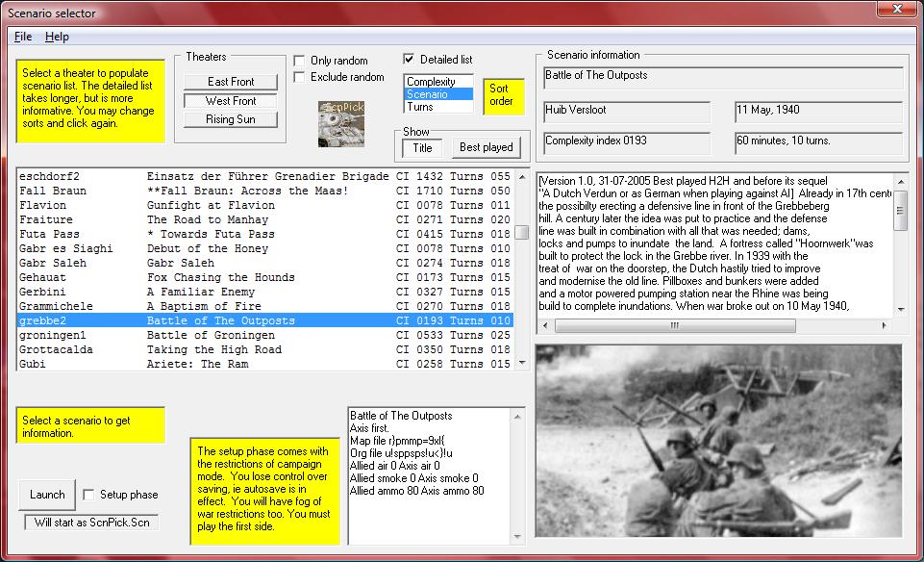Screen dimensions: 924x562
Task: Click scenario list scroll down arrow
Action: pyautogui.click(x=521, y=363)
